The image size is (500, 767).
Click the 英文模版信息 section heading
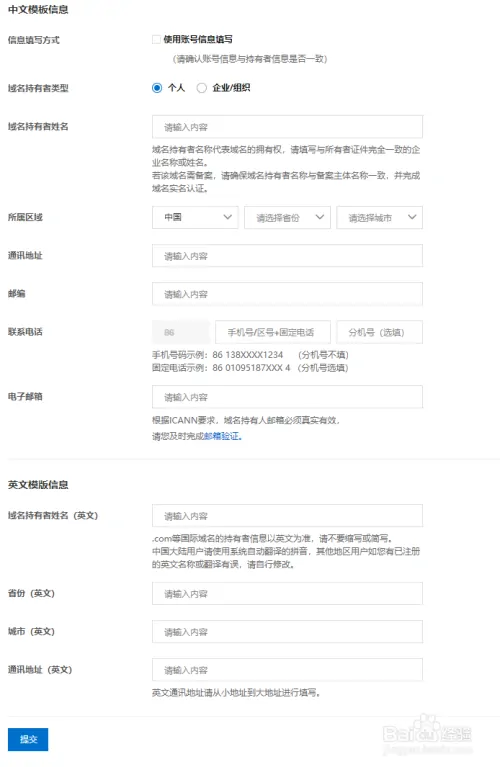click(x=38, y=485)
